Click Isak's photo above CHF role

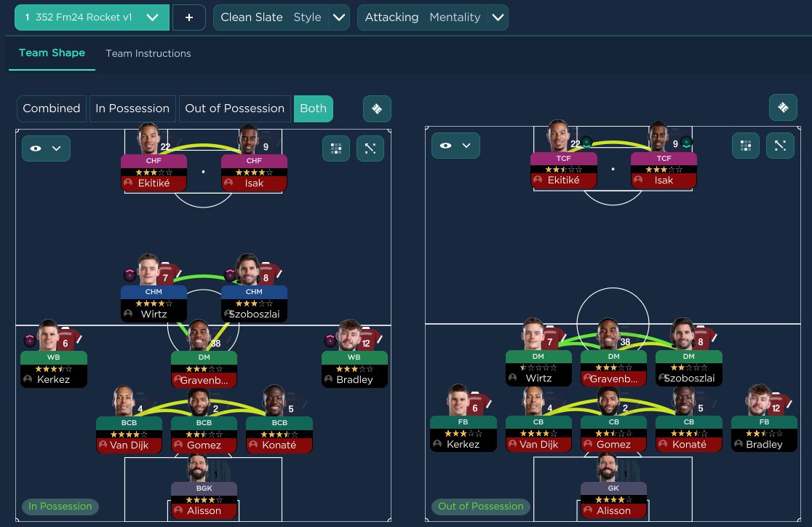(250, 139)
